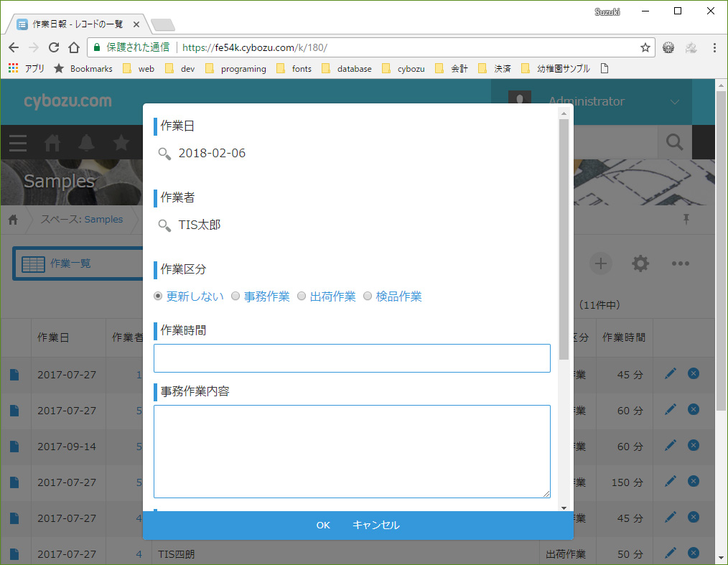Click the OK button in dialog
728x565 pixels.
click(323, 525)
